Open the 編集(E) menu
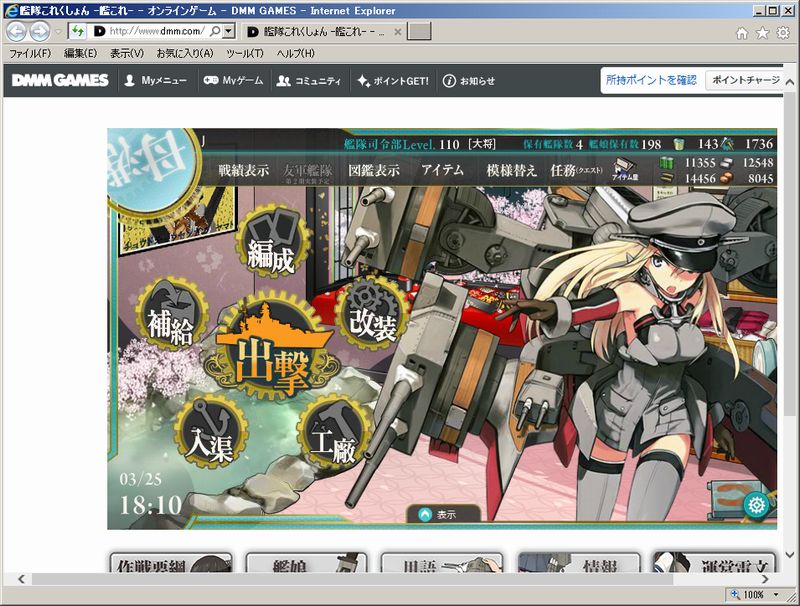The image size is (800, 606). coord(80,53)
